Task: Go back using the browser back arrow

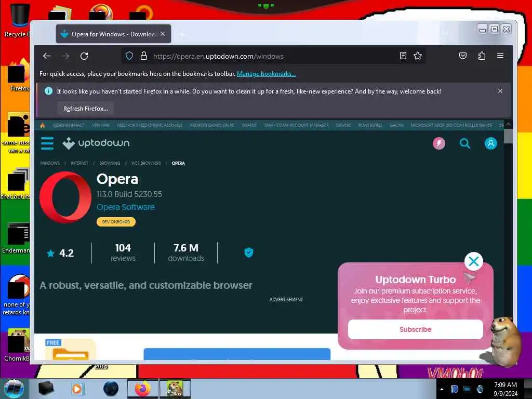Action: pos(47,56)
